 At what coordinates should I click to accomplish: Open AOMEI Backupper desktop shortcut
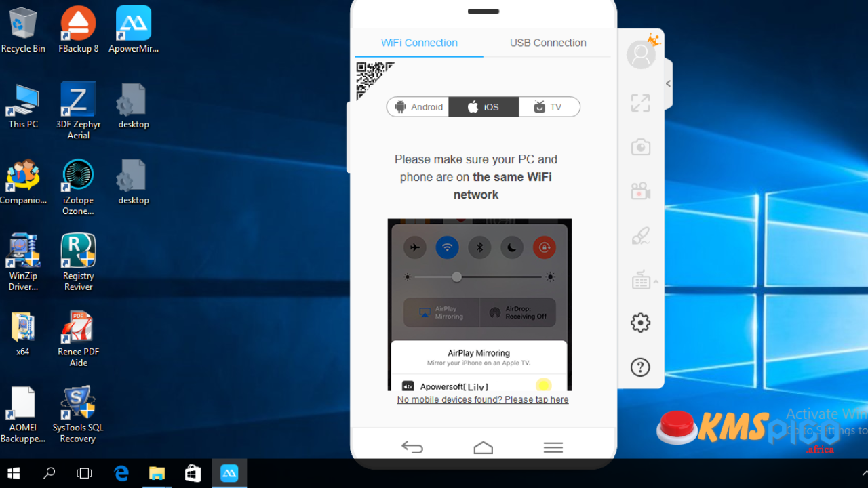click(x=23, y=415)
